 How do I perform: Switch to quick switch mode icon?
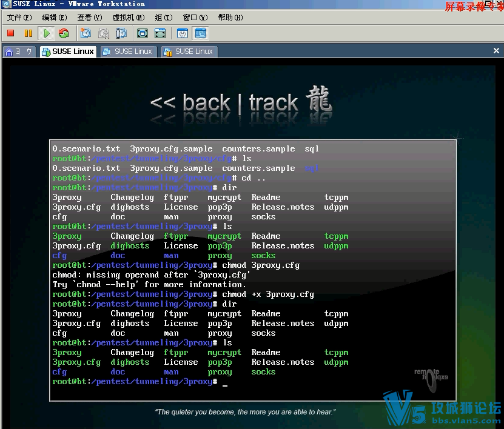(x=160, y=33)
